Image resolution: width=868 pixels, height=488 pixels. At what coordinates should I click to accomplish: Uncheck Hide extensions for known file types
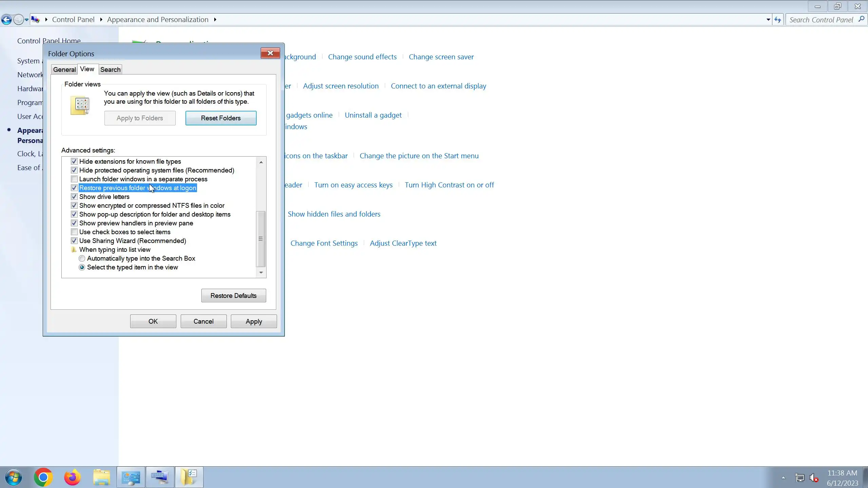[74, 161]
